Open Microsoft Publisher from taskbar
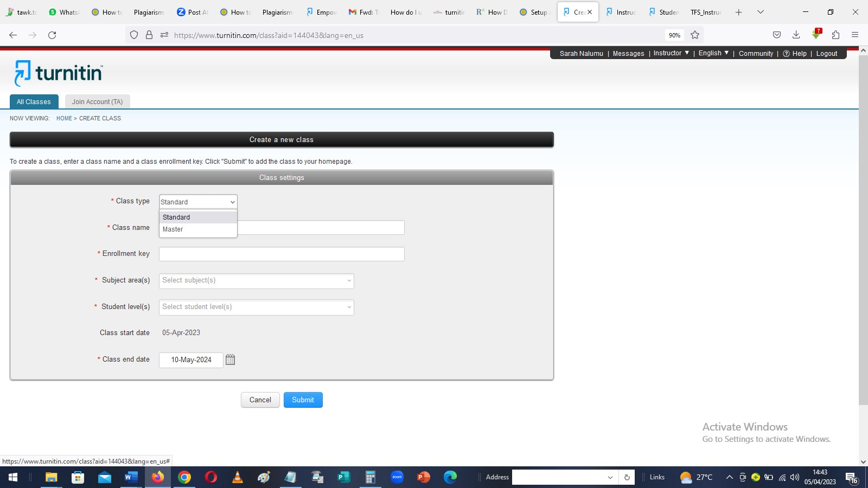 click(344, 477)
